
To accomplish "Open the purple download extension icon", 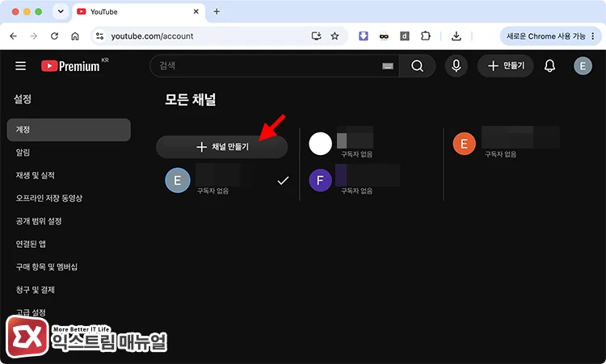I will (364, 36).
